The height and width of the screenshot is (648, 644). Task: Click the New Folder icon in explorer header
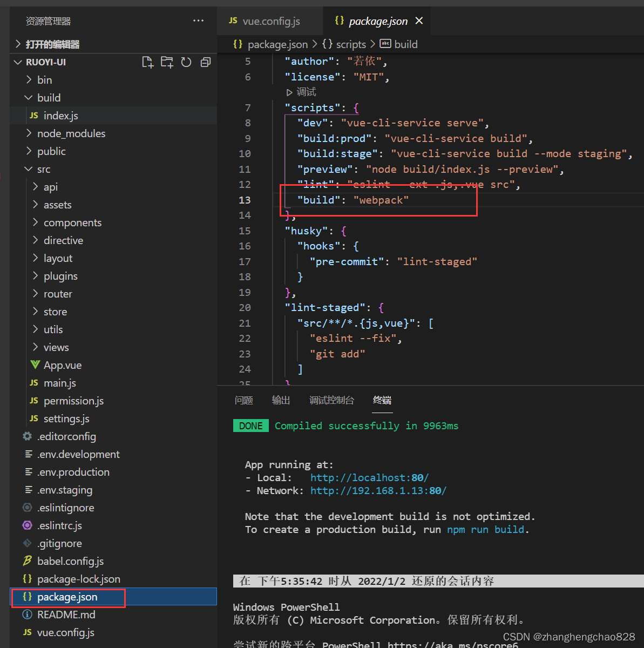coord(167,62)
